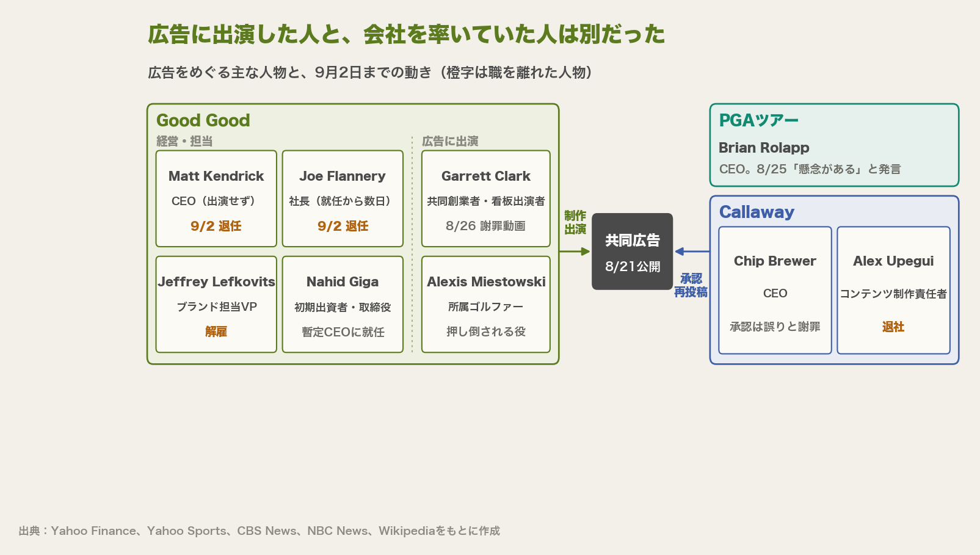This screenshot has height=555, width=980.
Task: Select the Garrett Clark card
Action: click(x=486, y=198)
